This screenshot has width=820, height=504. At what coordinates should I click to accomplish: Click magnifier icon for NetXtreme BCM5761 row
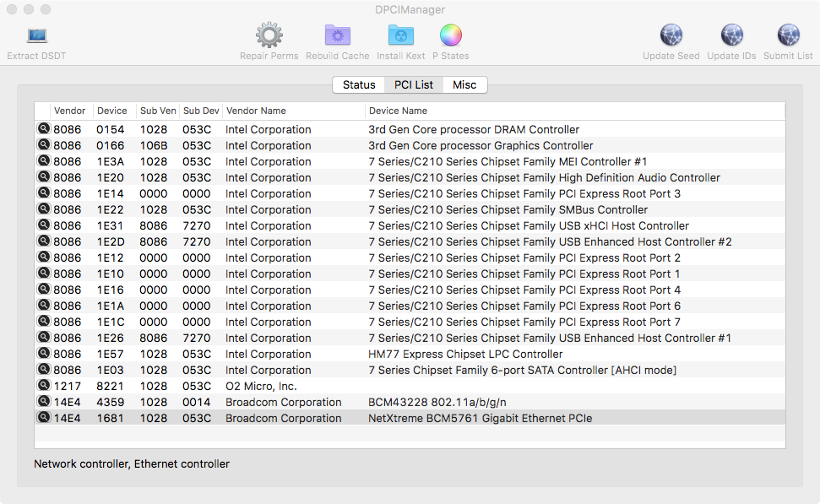click(x=44, y=417)
